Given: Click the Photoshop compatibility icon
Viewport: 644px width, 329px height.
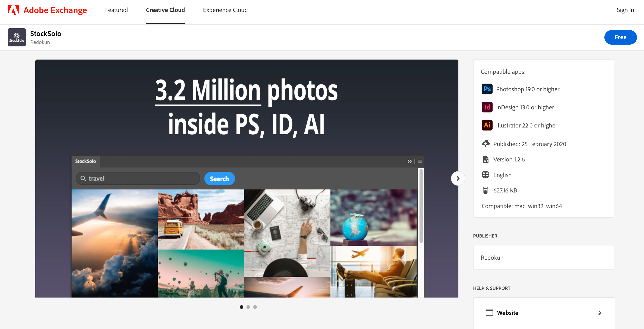Looking at the screenshot, I should tap(486, 89).
